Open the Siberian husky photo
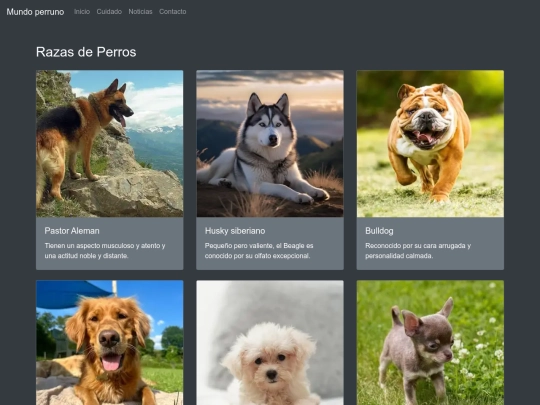Screen dimensions: 540x405 (x=270, y=144)
